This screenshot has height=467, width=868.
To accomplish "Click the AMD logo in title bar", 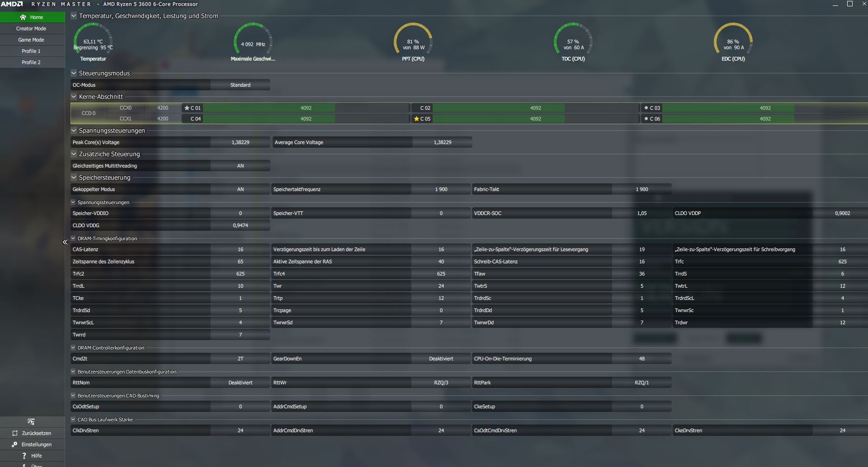I will coord(12,4).
